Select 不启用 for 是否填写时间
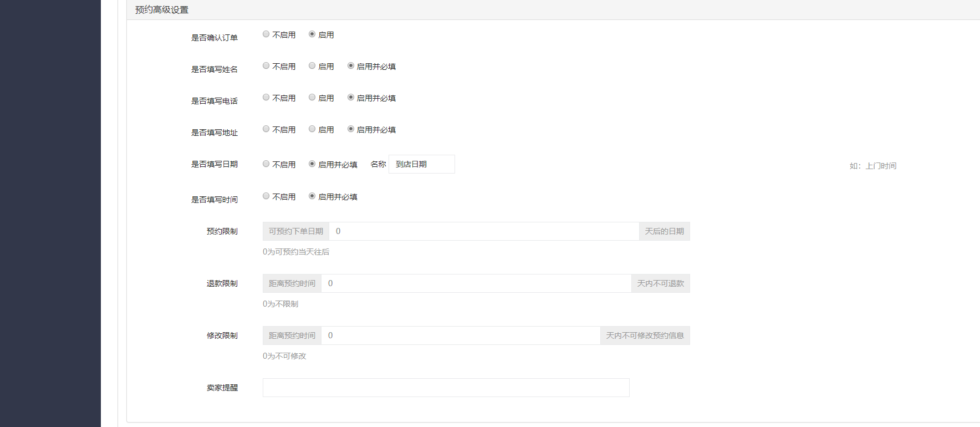980x427 pixels. [x=266, y=196]
